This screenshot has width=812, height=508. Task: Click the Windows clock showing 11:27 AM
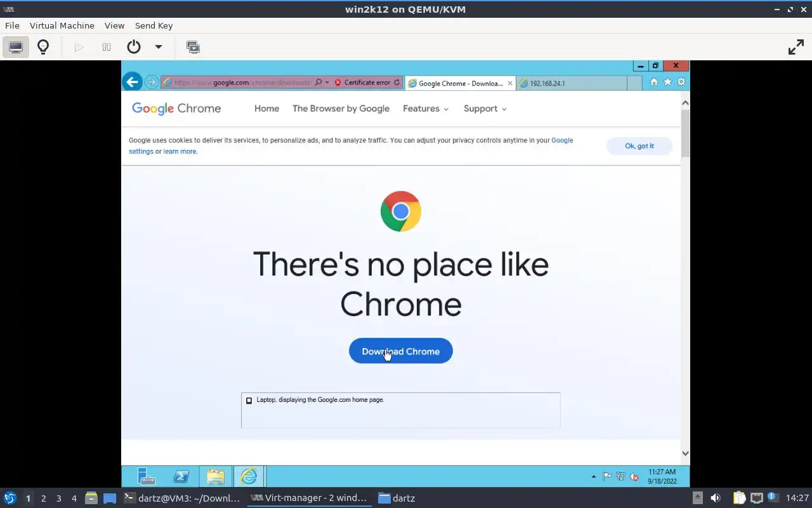[662, 476]
